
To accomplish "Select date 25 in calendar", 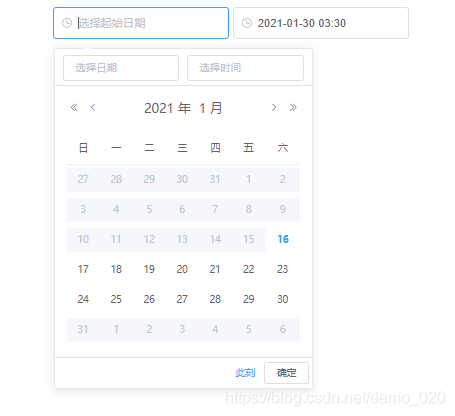I will 116,299.
